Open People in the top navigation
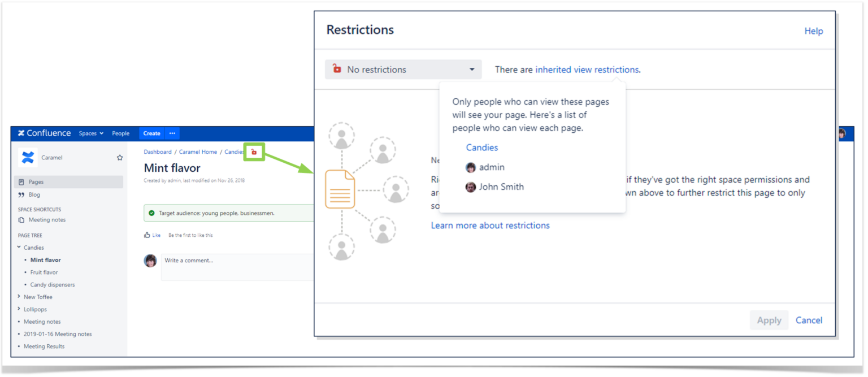Screen dimensions: 868x377 [120, 133]
